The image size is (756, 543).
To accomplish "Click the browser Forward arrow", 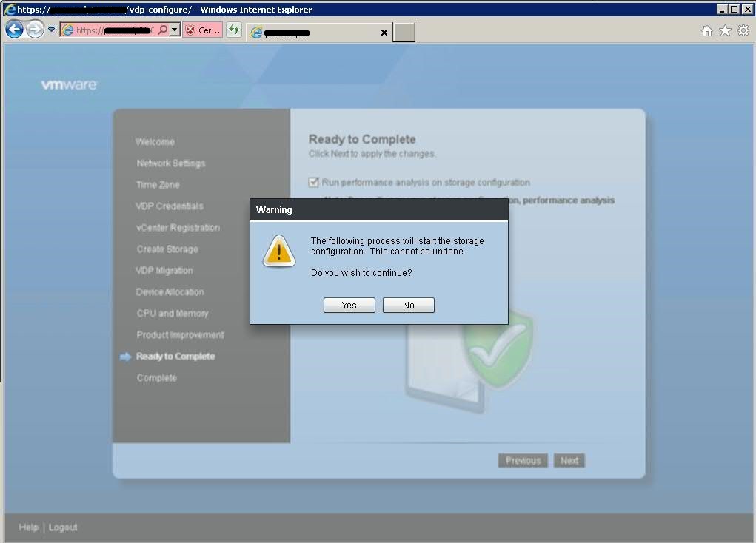I will coord(35,30).
